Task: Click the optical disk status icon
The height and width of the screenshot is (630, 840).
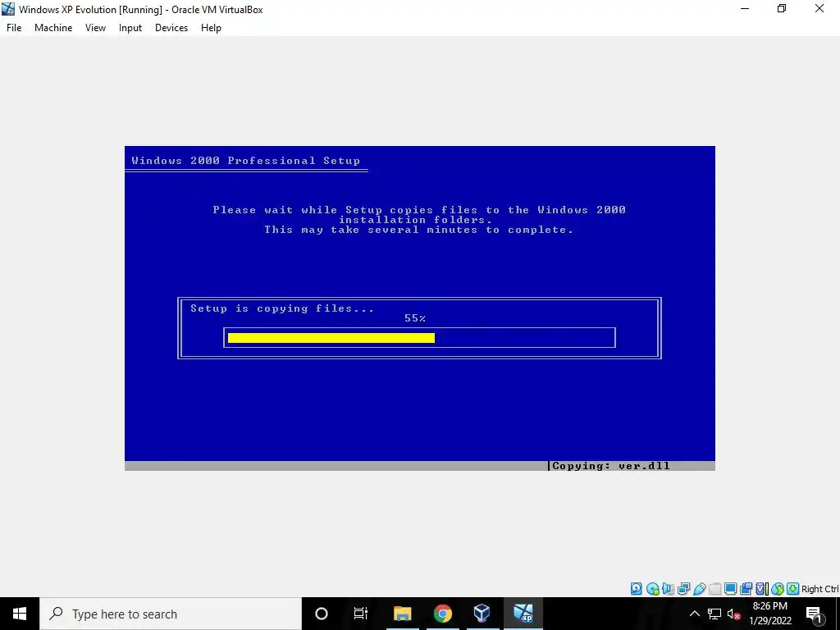Action: [652, 589]
